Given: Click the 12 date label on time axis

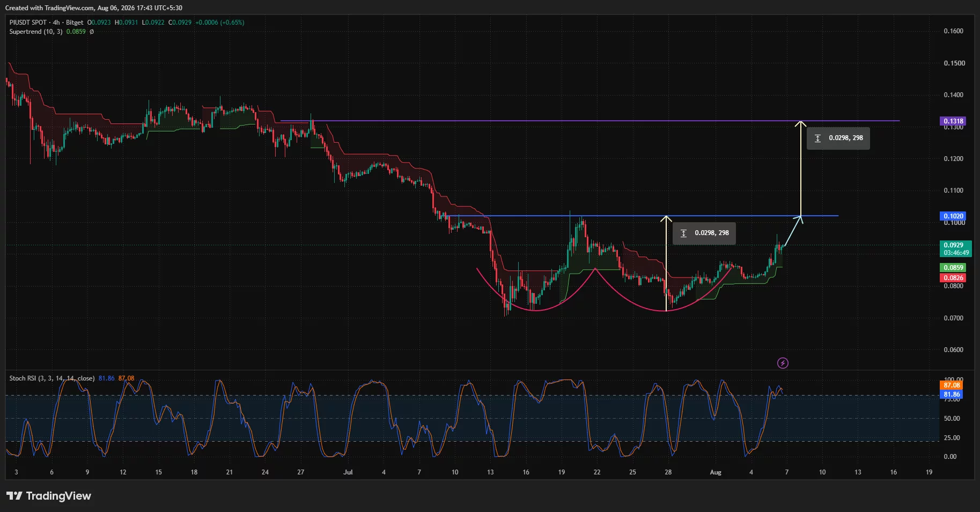Looking at the screenshot, I should pyautogui.click(x=123, y=472).
